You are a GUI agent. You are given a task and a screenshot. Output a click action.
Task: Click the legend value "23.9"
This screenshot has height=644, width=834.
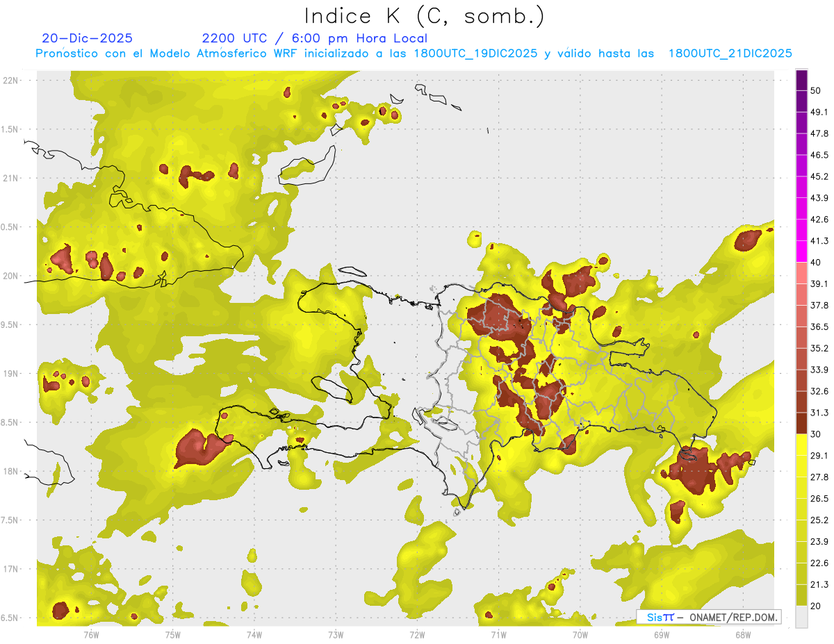tap(819, 542)
